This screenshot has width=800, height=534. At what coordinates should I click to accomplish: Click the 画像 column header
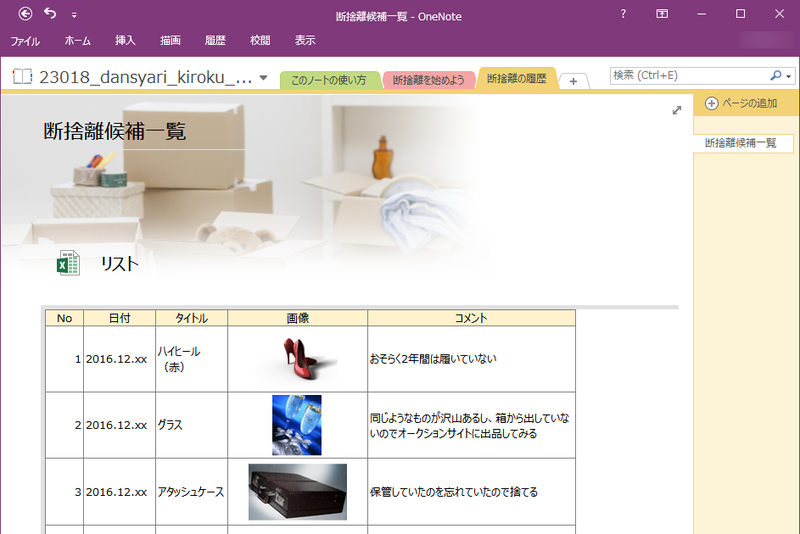[x=297, y=318]
